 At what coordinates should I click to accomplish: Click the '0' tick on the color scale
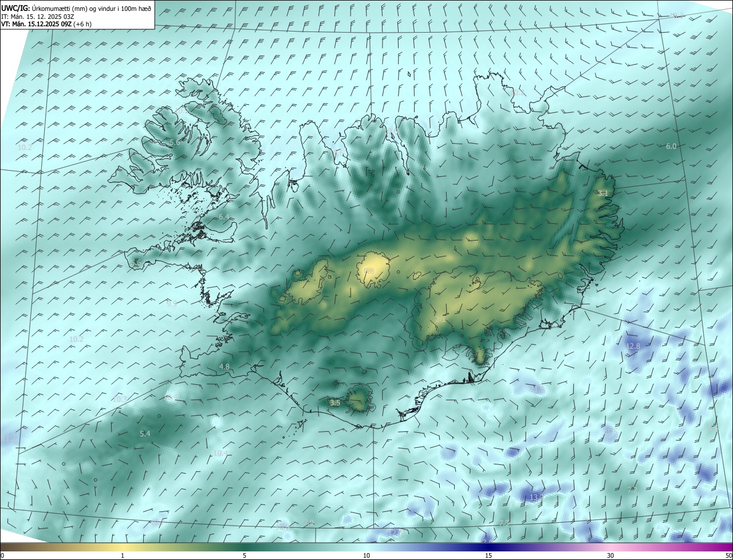pyautogui.click(x=2, y=555)
